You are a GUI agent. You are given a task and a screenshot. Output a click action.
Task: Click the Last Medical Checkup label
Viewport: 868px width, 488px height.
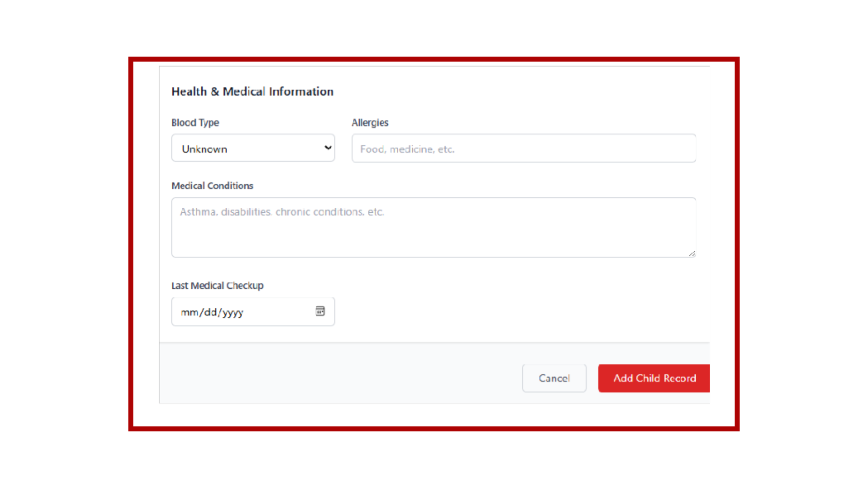[x=217, y=285]
